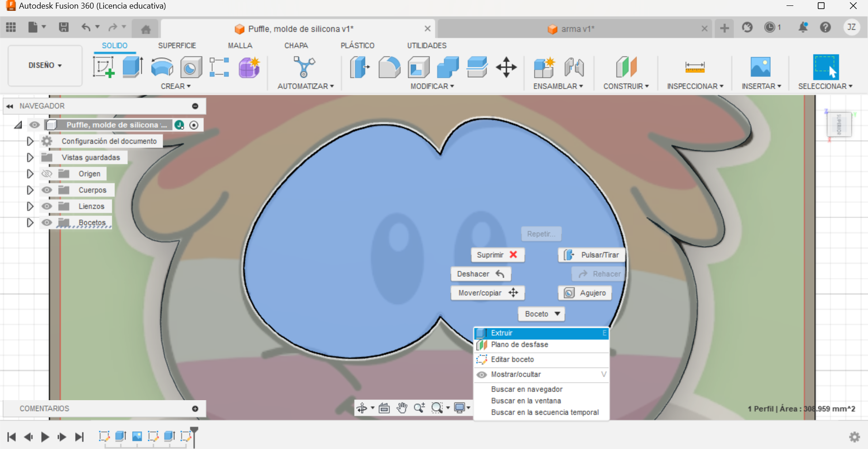Click the Deshacer marking menu button
Screen dimensions: 868x449
[481, 274]
